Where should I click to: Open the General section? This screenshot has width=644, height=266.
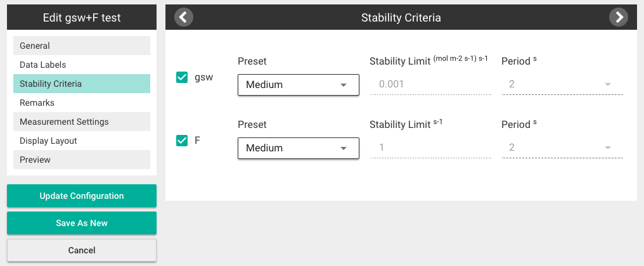click(82, 46)
